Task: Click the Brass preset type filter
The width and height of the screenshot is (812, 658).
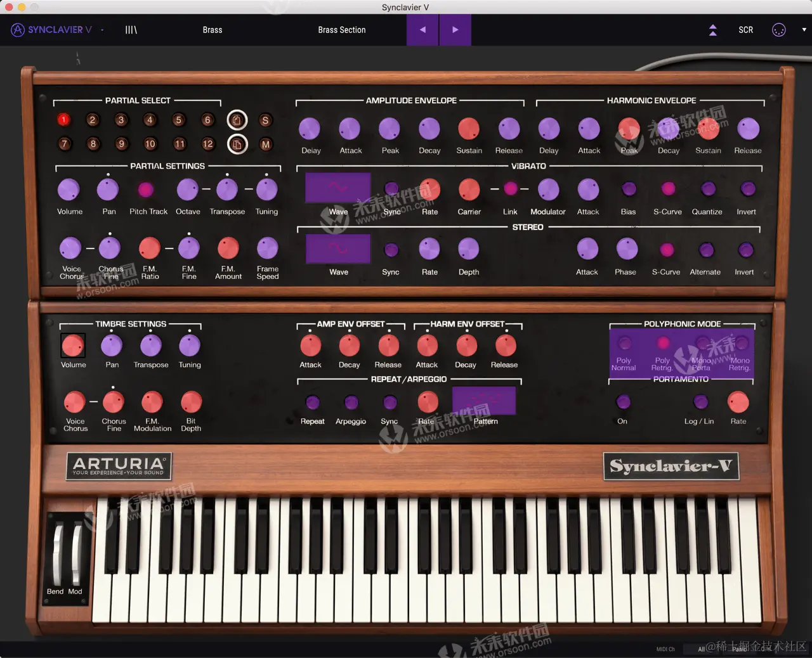Action: 213,30
